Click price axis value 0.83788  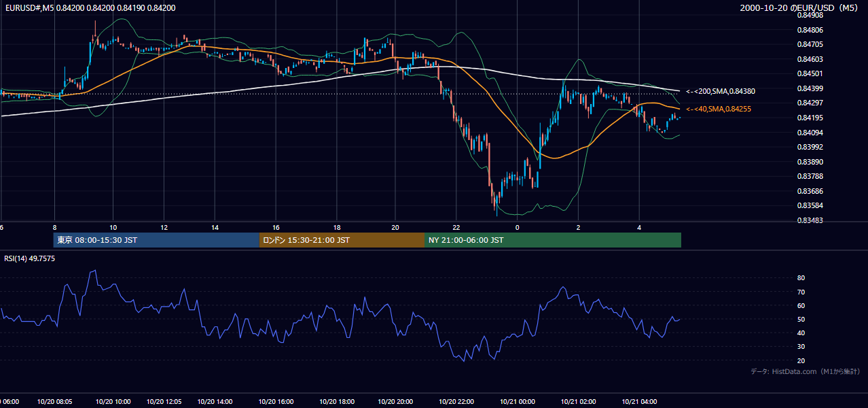coord(809,177)
